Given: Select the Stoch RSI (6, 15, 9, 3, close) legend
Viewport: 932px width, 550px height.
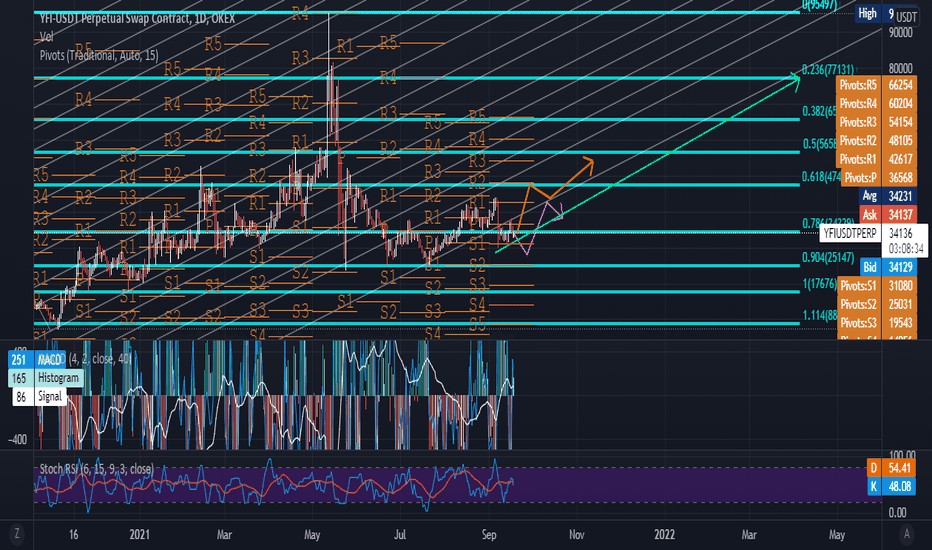Looking at the screenshot, I should click(96, 469).
